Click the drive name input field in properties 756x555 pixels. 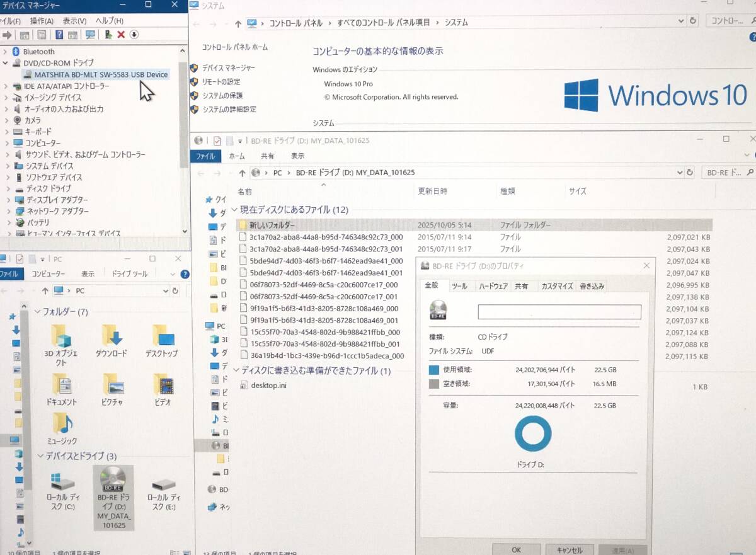pyautogui.click(x=559, y=312)
